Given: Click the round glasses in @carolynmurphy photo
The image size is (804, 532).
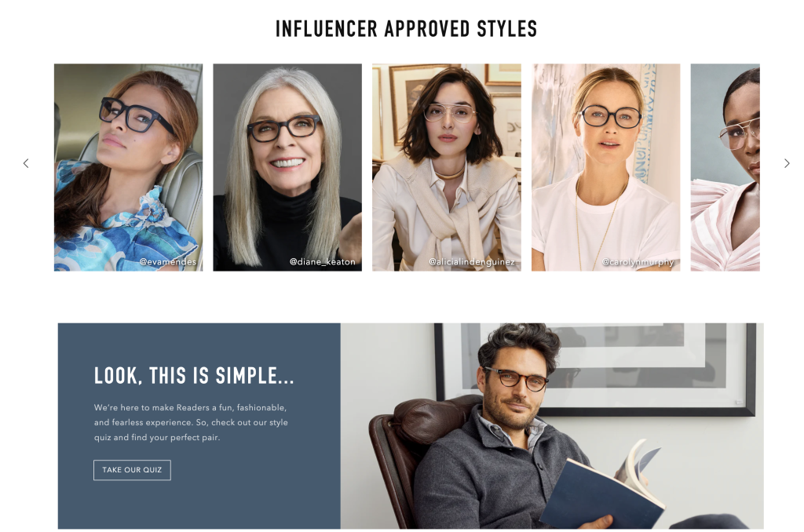Looking at the screenshot, I should [610, 116].
